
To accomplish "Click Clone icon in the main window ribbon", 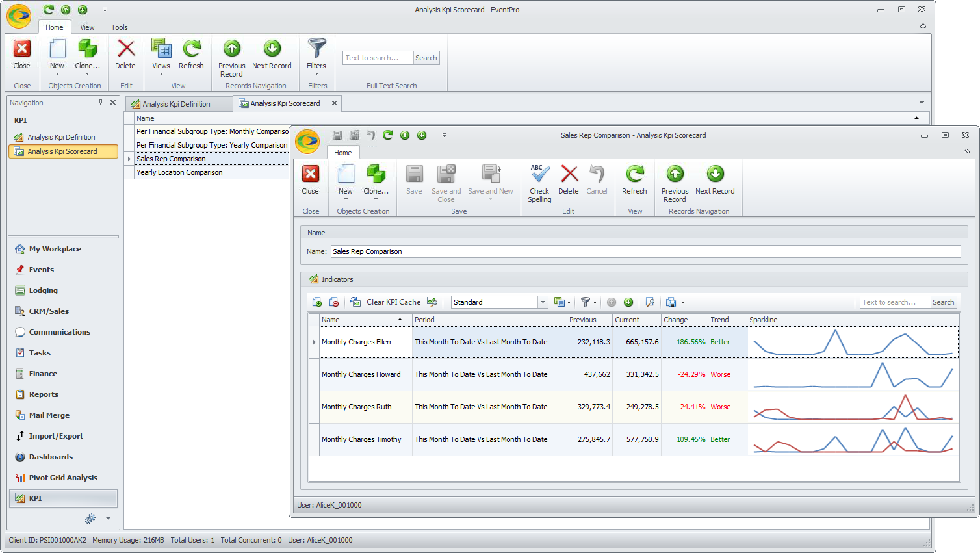I will pos(87,48).
